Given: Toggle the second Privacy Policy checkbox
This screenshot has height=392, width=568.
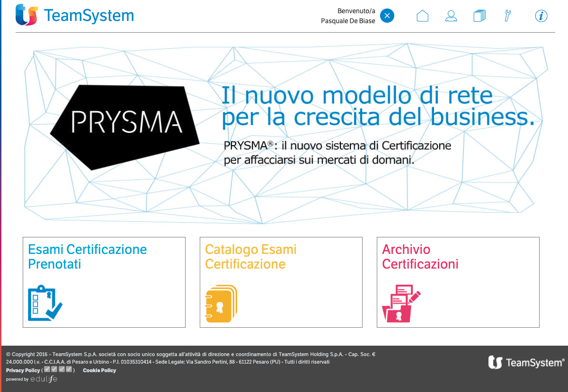Looking at the screenshot, I should click(x=53, y=370).
